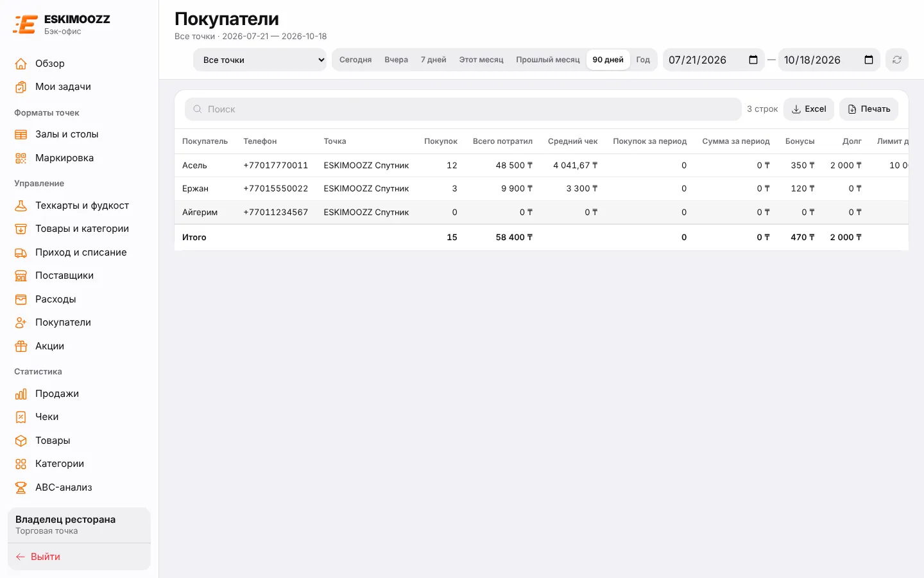Select the Этот месяц period tab
This screenshot has height=578, width=924.
point(481,60)
